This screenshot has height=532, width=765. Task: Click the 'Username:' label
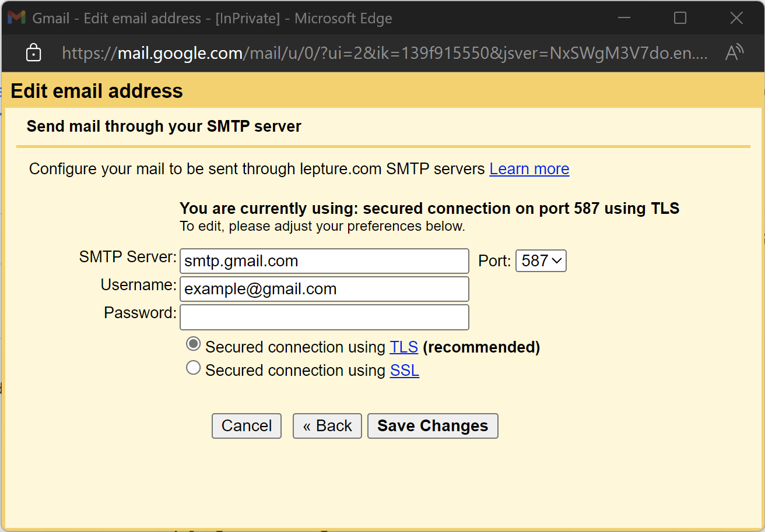coord(139,285)
